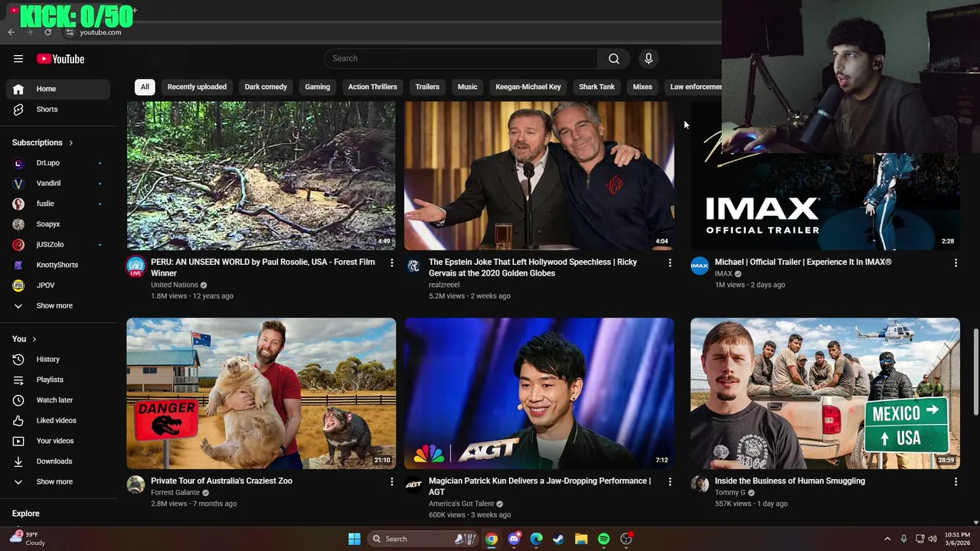Viewport: 980px width, 551px height.
Task: Open Steam from the taskbar
Action: (559, 539)
